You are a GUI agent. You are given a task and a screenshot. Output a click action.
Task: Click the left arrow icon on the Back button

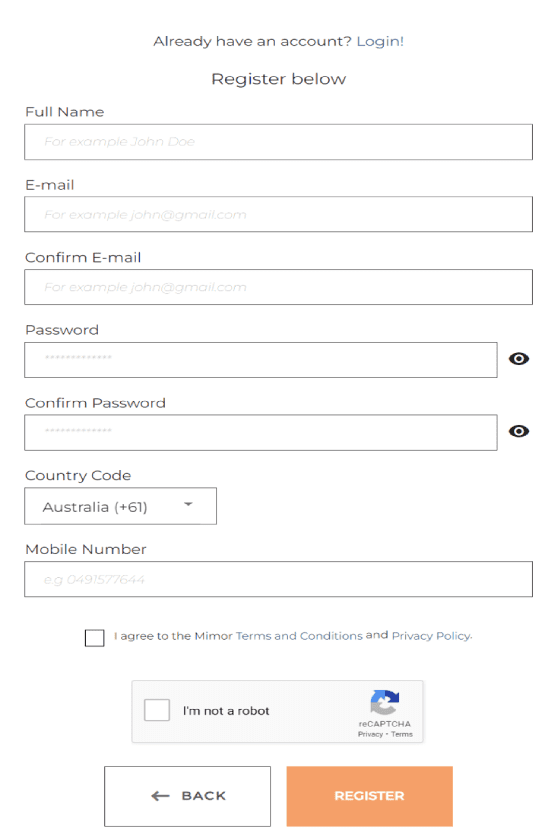click(160, 796)
